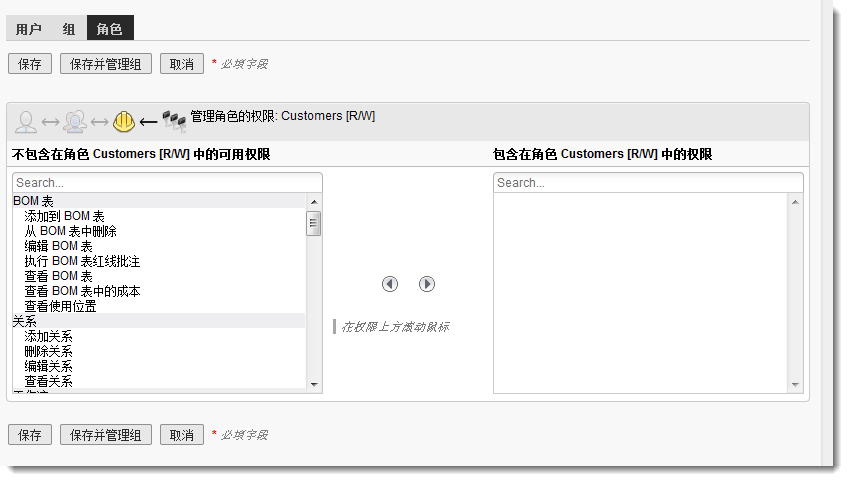The height and width of the screenshot is (481, 848).
Task: Select 查看使用位置 permission
Action: [60, 306]
